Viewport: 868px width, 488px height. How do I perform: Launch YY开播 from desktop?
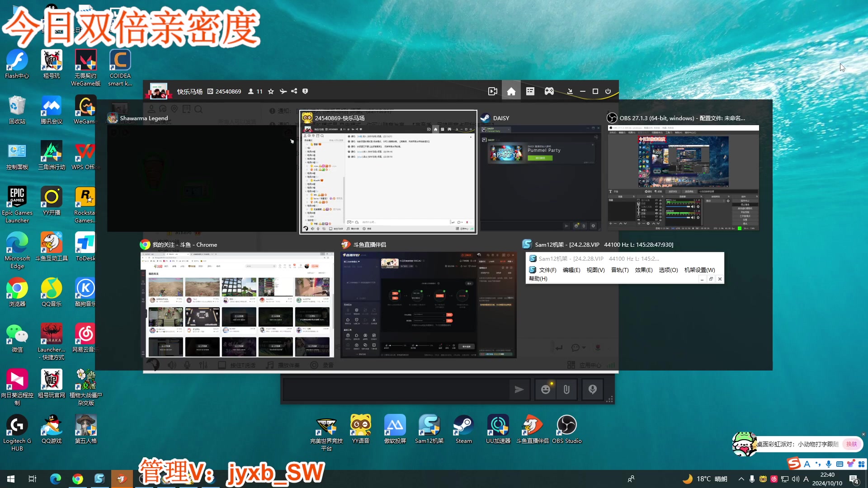(52, 201)
